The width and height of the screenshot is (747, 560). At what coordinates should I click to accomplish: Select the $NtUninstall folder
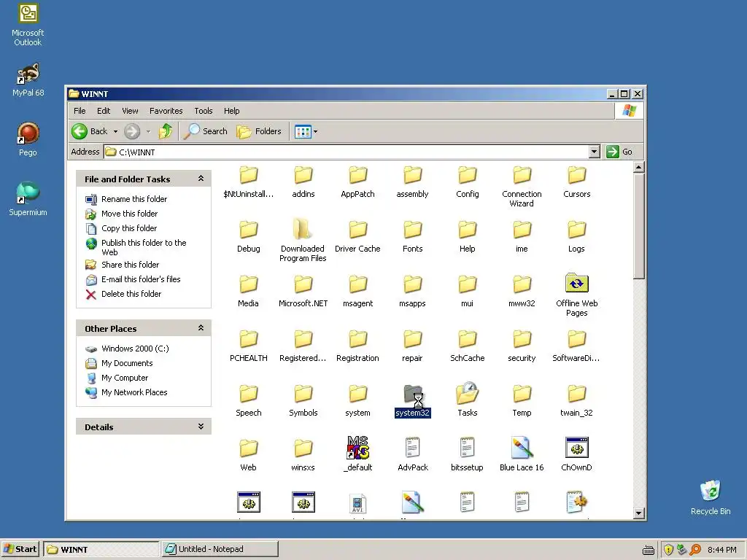248,181
